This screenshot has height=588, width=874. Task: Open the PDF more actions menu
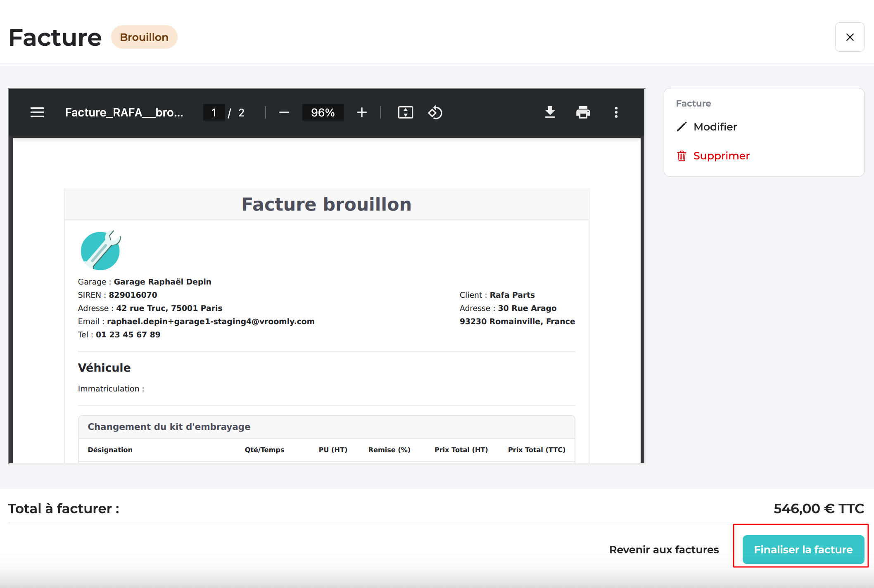tap(616, 112)
